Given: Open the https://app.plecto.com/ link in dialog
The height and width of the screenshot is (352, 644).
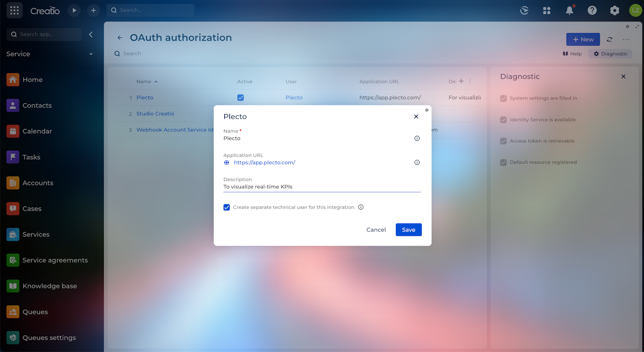Looking at the screenshot, I should click(265, 162).
